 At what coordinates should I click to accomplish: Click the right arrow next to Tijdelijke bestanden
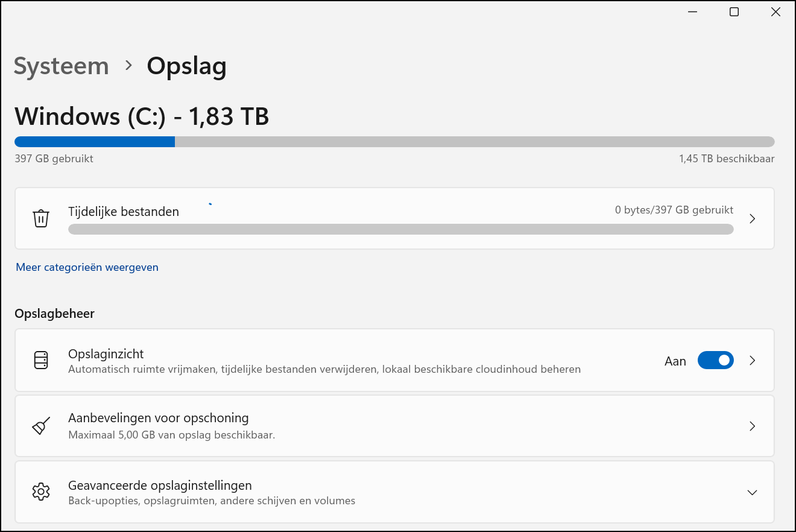[752, 219]
